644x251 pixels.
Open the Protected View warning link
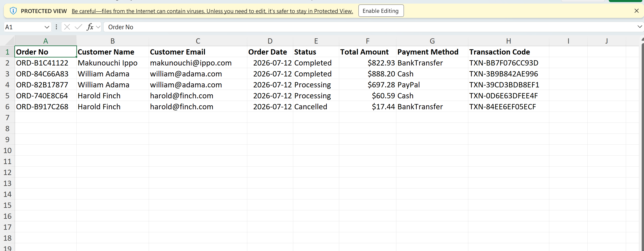point(212,11)
